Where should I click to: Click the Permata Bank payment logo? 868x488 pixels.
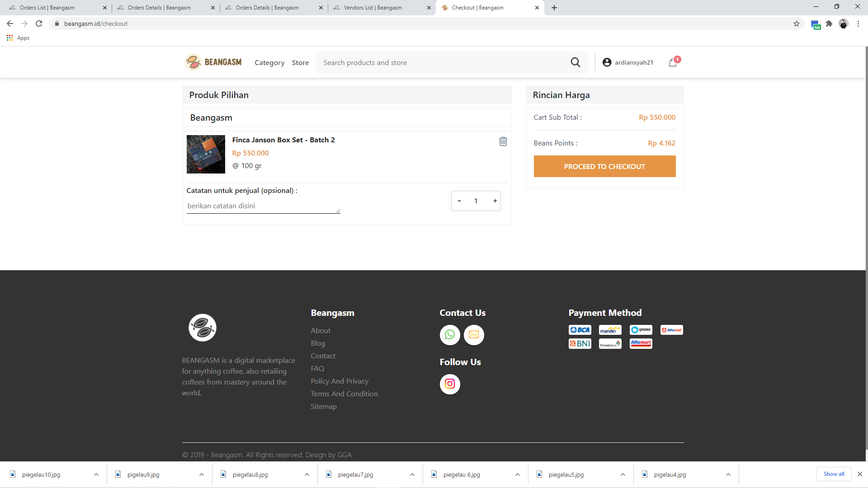pos(610,344)
